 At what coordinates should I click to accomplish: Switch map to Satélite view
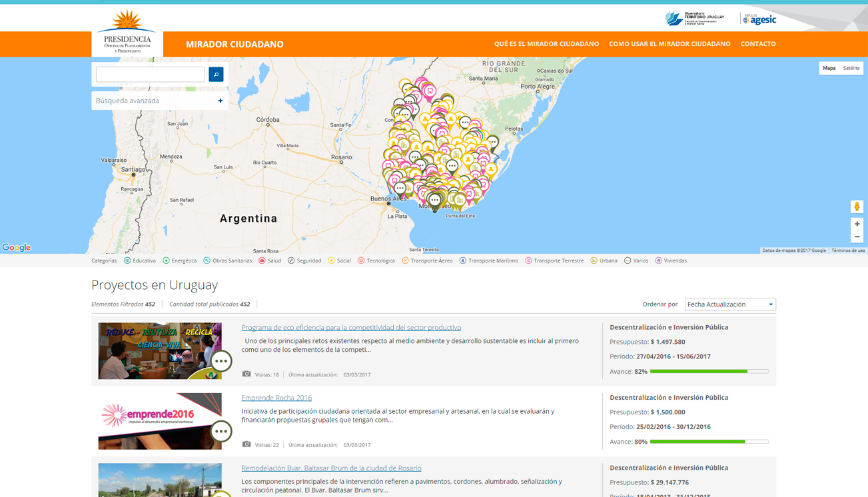point(851,68)
